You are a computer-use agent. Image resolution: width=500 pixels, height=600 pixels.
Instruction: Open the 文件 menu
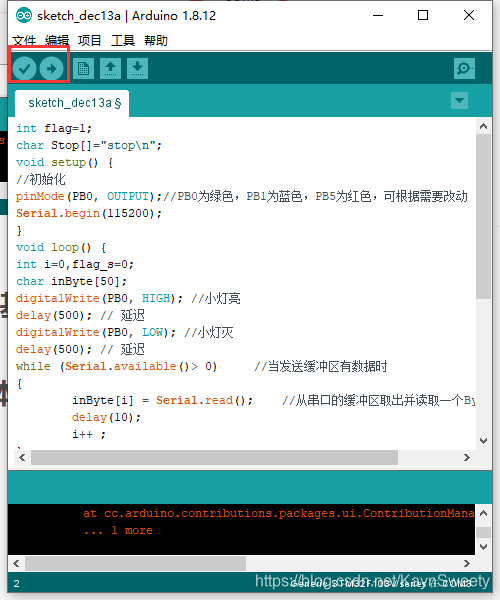click(24, 40)
